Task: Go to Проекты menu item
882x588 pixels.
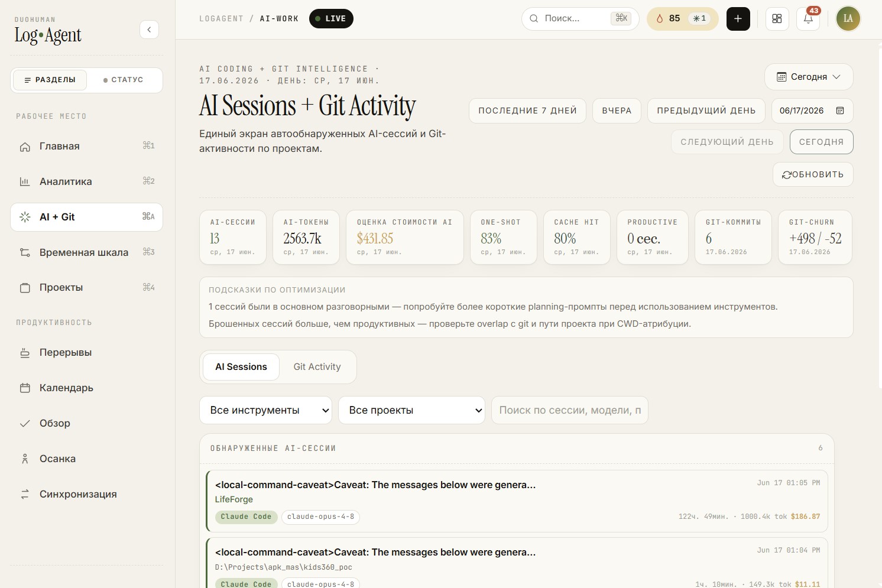Action: coord(86,288)
